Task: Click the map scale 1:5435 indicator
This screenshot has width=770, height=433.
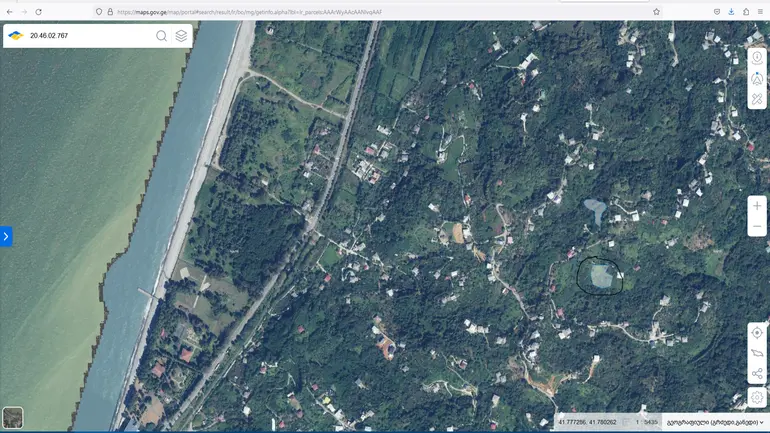Action: [x=646, y=422]
